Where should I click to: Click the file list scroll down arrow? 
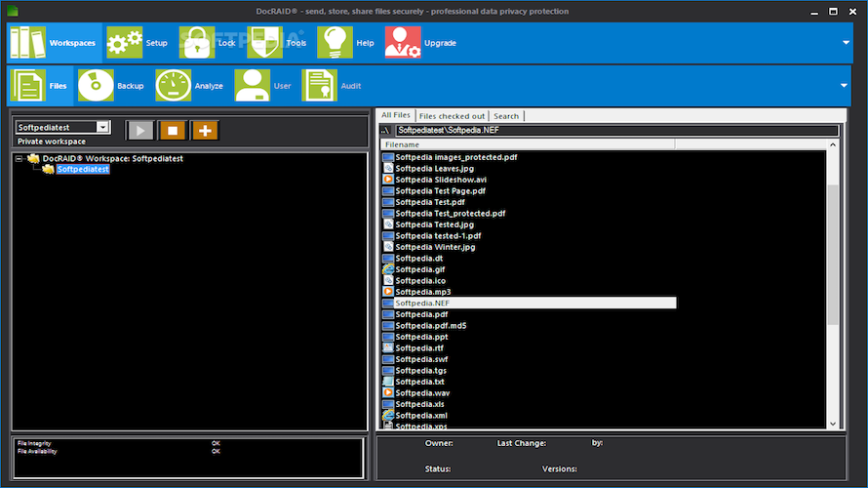pos(833,424)
